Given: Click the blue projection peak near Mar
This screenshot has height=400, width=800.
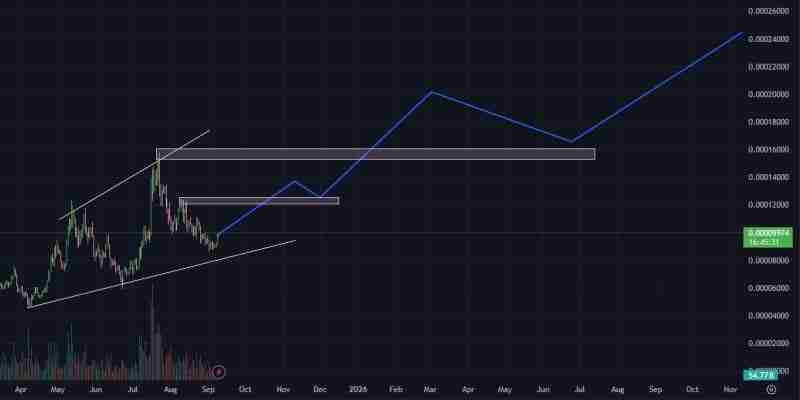Looking at the screenshot, I should (430, 92).
